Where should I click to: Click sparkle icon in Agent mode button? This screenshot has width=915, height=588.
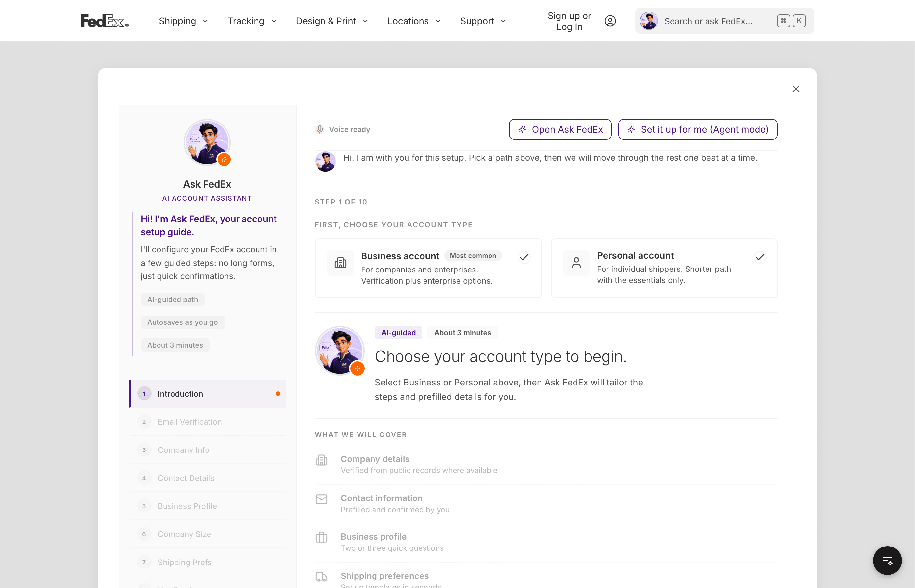pos(631,130)
